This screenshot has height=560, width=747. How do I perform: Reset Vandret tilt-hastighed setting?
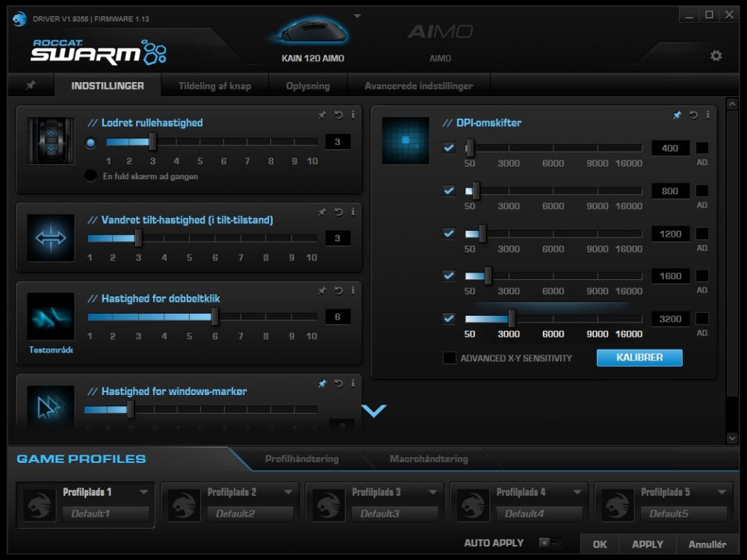pyautogui.click(x=338, y=212)
